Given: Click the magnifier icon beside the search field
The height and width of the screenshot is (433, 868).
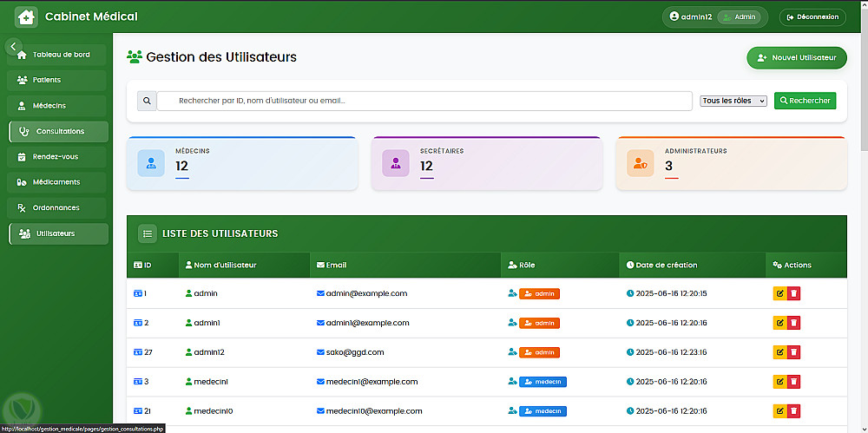Looking at the screenshot, I should coord(147,101).
